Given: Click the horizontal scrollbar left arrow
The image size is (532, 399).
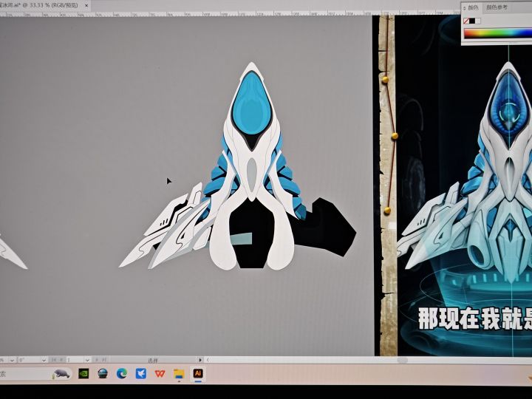Looking at the screenshot, I should pyautogui.click(x=208, y=360).
